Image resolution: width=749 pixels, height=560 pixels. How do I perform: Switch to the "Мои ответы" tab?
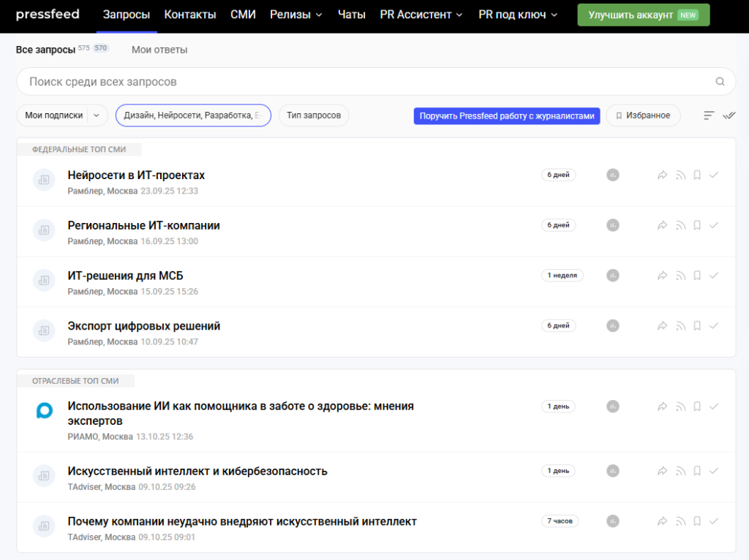tap(159, 50)
